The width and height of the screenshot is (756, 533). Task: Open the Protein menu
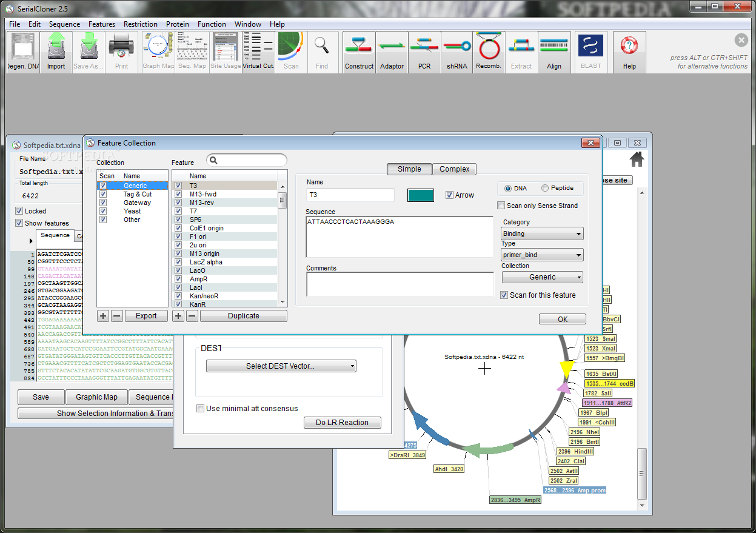(x=178, y=24)
